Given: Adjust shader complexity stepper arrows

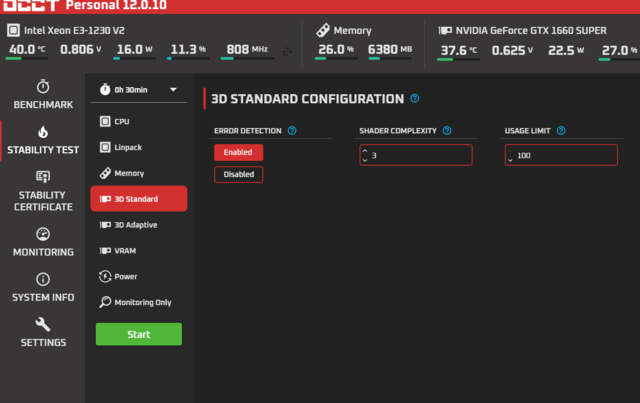Looking at the screenshot, I should [365, 155].
